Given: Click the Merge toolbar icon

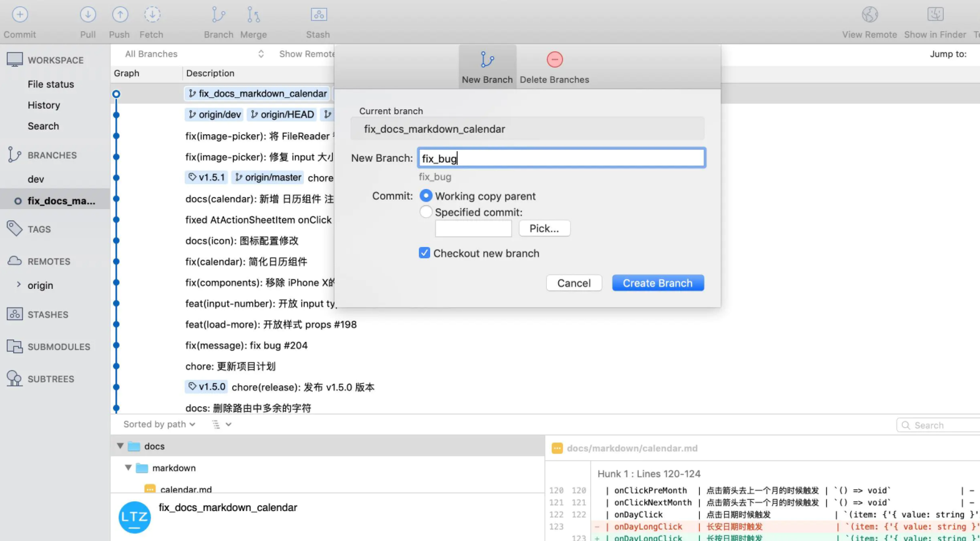Looking at the screenshot, I should click(x=253, y=14).
